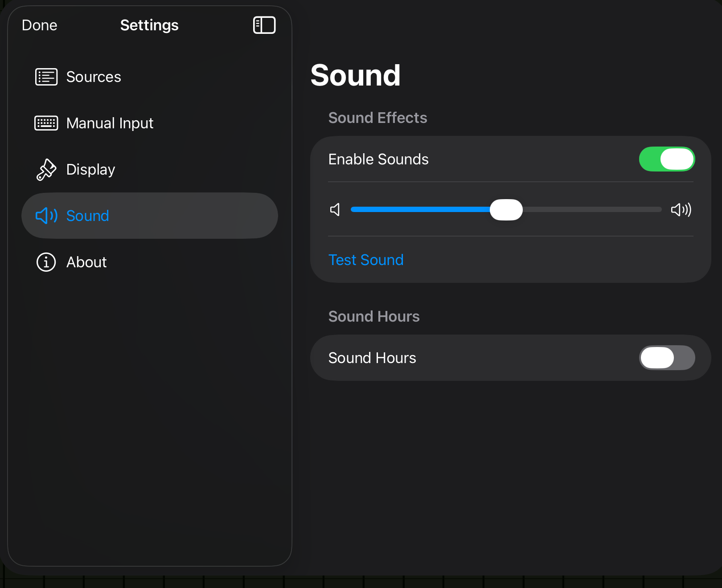This screenshot has width=722, height=588.
Task: Open the Manual Input settings page
Action: click(110, 123)
